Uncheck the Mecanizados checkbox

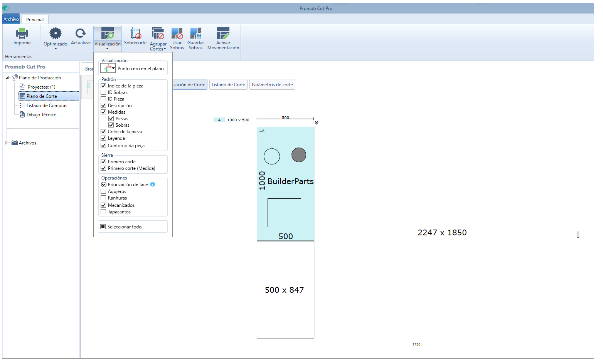click(103, 205)
